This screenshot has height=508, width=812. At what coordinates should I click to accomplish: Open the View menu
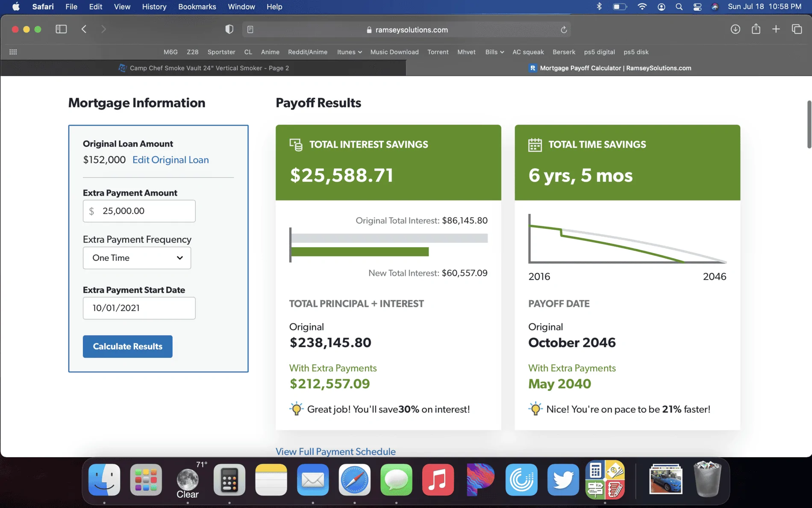pos(122,6)
